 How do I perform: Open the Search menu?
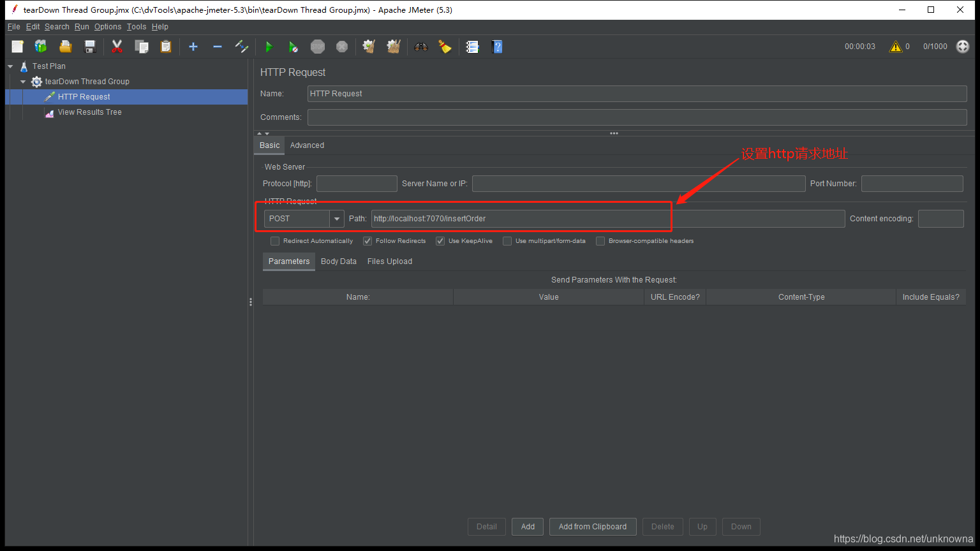pyautogui.click(x=57, y=27)
